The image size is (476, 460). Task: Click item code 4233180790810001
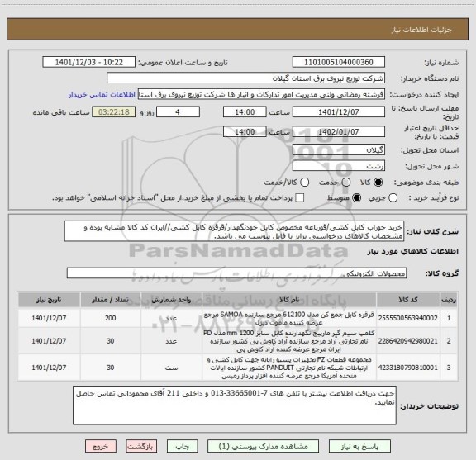[x=408, y=368]
